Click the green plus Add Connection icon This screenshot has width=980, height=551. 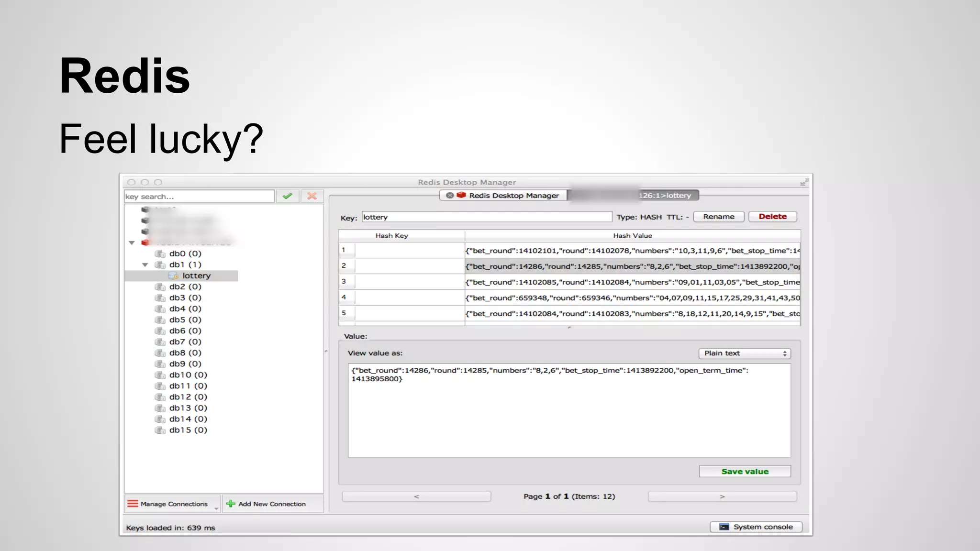click(x=231, y=504)
